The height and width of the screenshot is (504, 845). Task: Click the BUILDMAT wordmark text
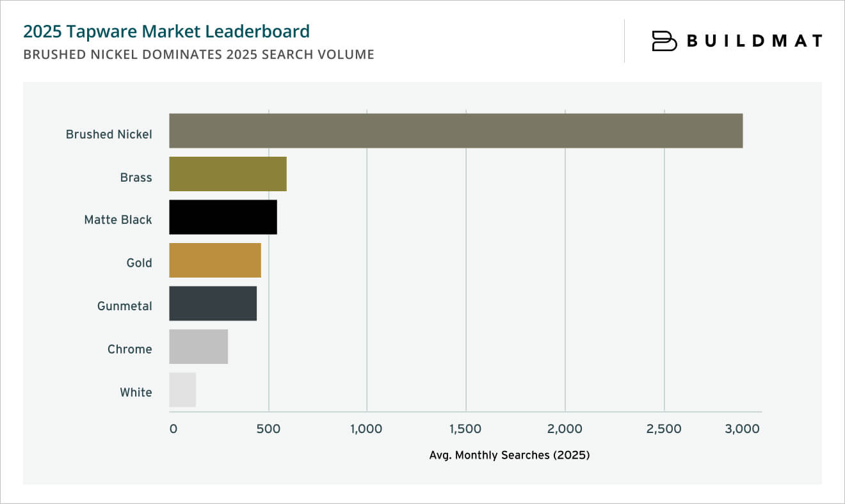pyautogui.click(x=755, y=41)
